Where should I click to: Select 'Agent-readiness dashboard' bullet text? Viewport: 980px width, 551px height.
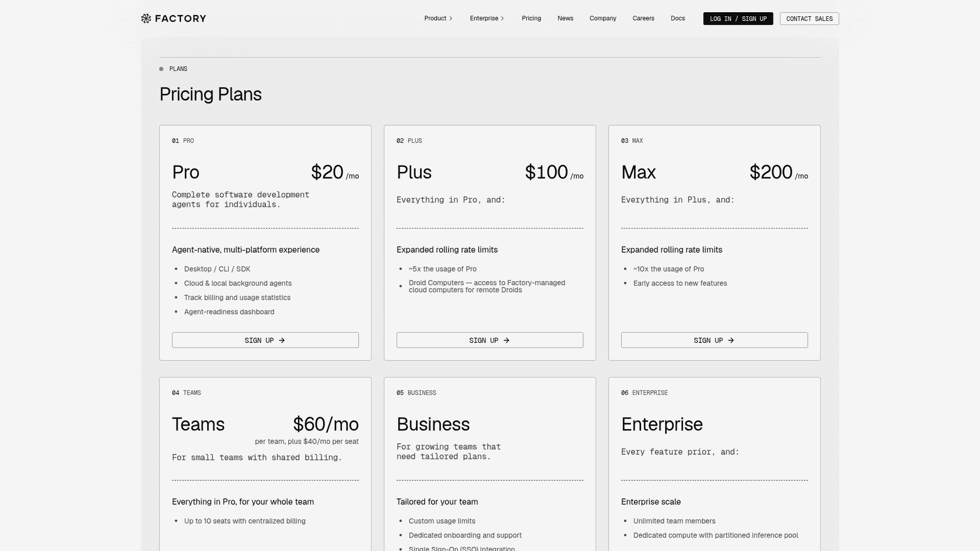point(229,312)
